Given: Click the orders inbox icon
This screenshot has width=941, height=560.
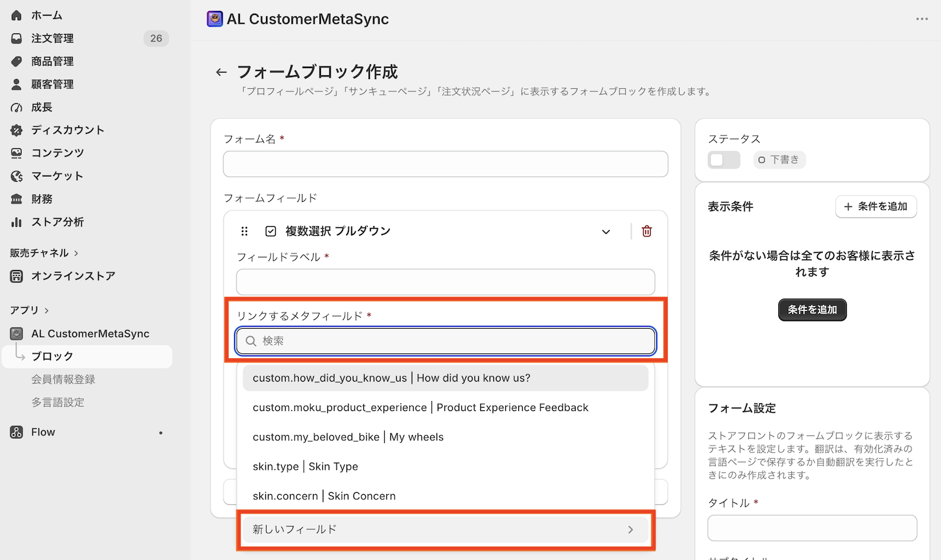Looking at the screenshot, I should coord(16,39).
